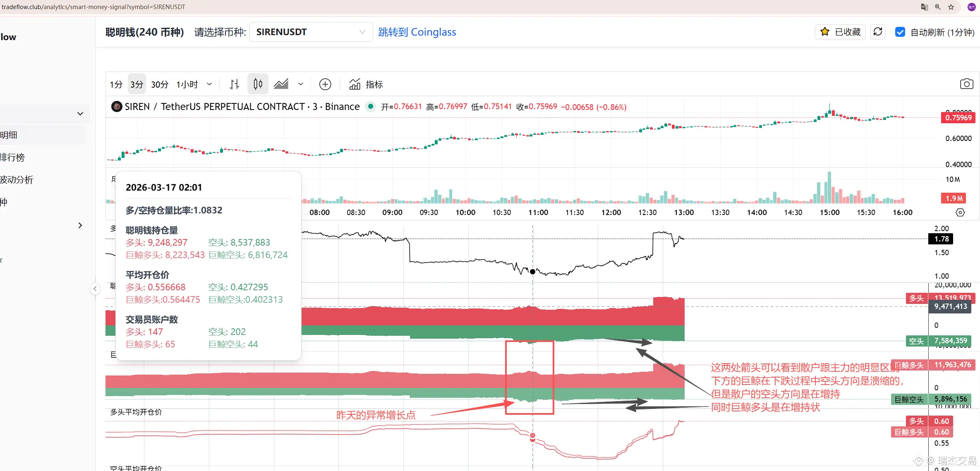This screenshot has height=471, width=980.
Task: Toggle the 自动刷新 (1分钟) checkbox
Action: click(x=900, y=32)
